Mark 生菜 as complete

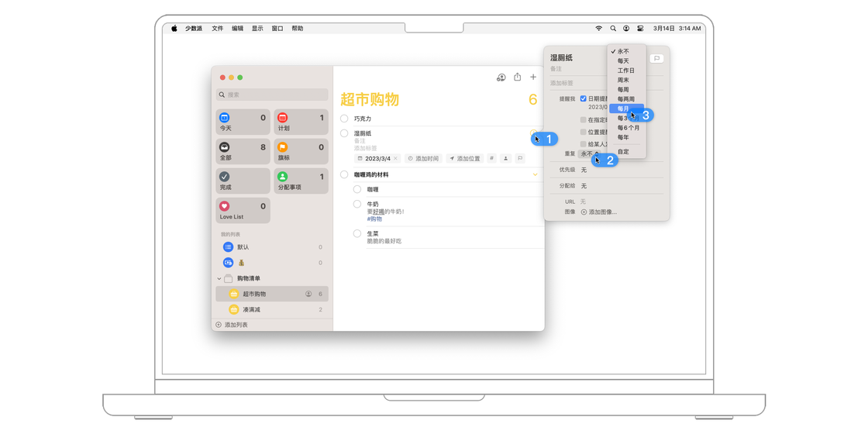tap(357, 233)
